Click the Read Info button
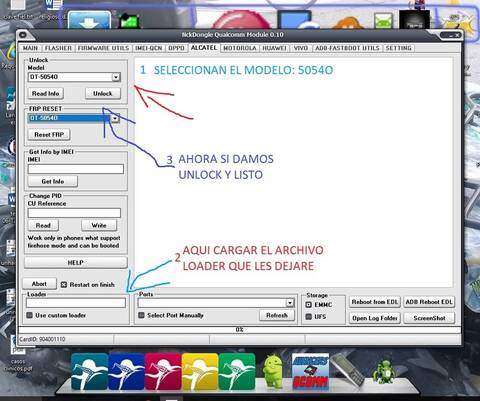 (x=45, y=94)
